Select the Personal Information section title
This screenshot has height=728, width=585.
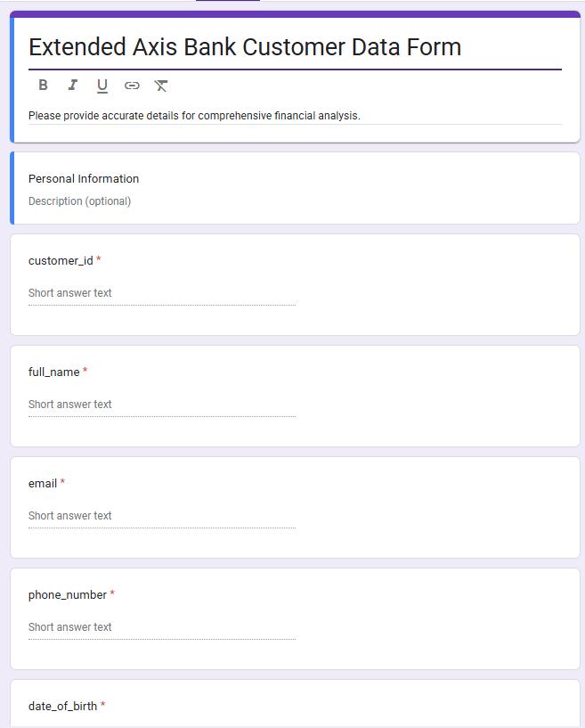point(84,179)
